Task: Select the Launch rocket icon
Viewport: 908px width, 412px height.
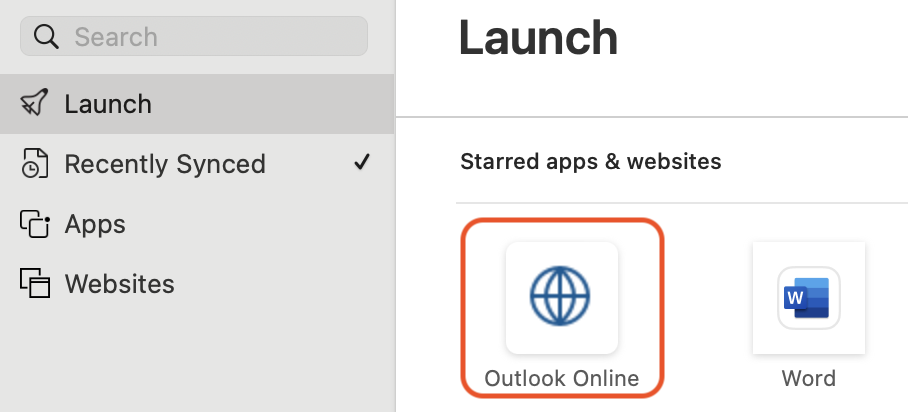Action: pos(34,103)
